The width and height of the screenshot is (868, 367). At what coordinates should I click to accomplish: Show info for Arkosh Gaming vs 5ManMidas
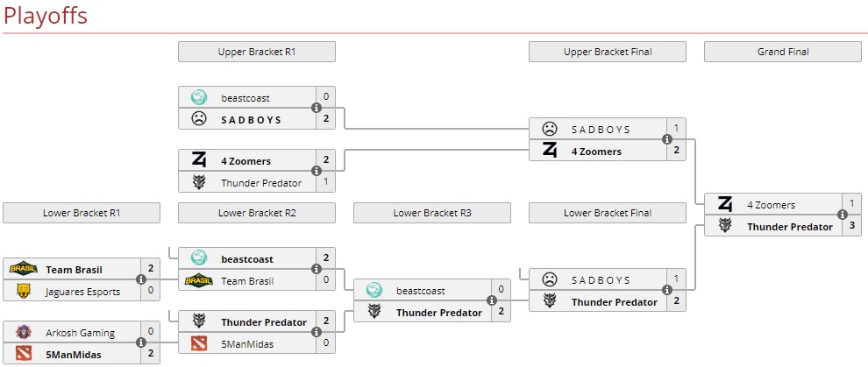[x=140, y=343]
